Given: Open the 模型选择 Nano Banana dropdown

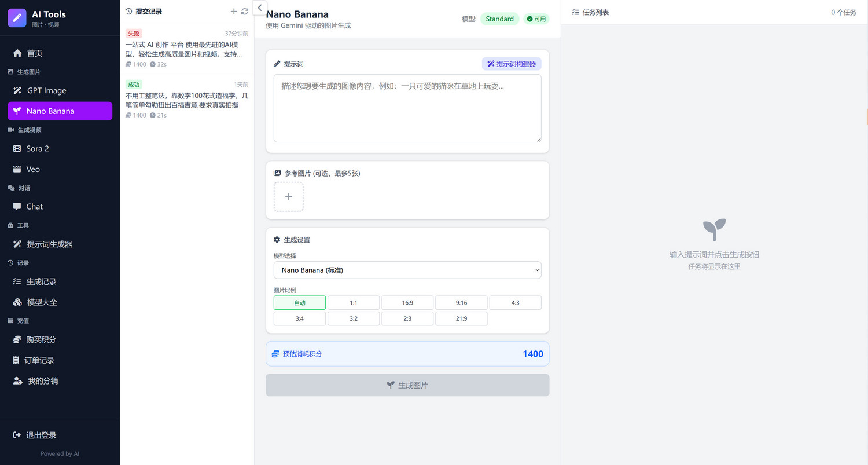Looking at the screenshot, I should click(407, 270).
